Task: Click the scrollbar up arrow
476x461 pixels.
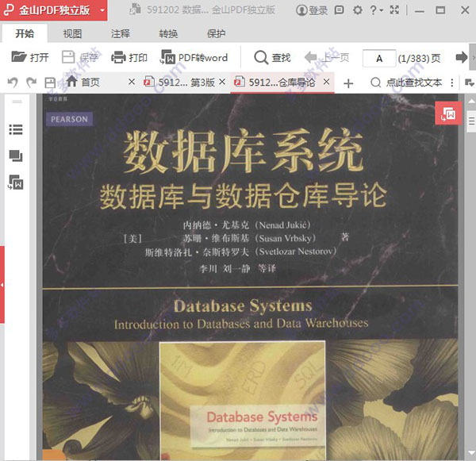Action: [x=471, y=102]
